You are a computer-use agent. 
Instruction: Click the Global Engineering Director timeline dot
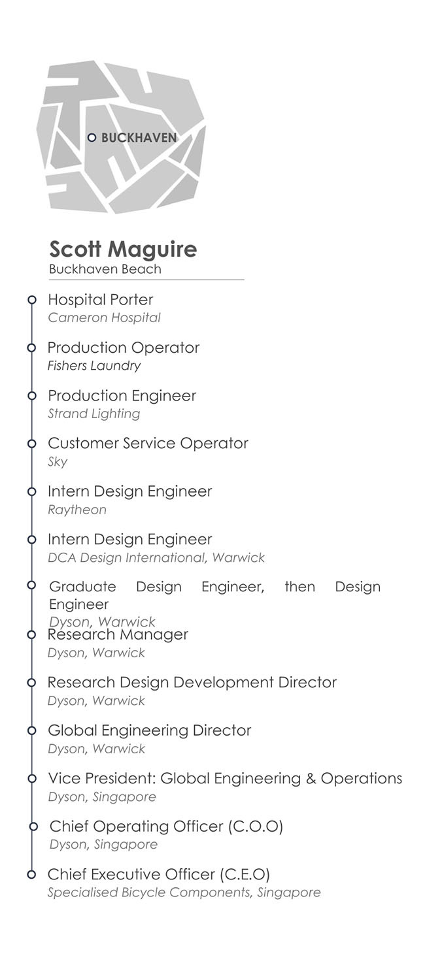31,730
